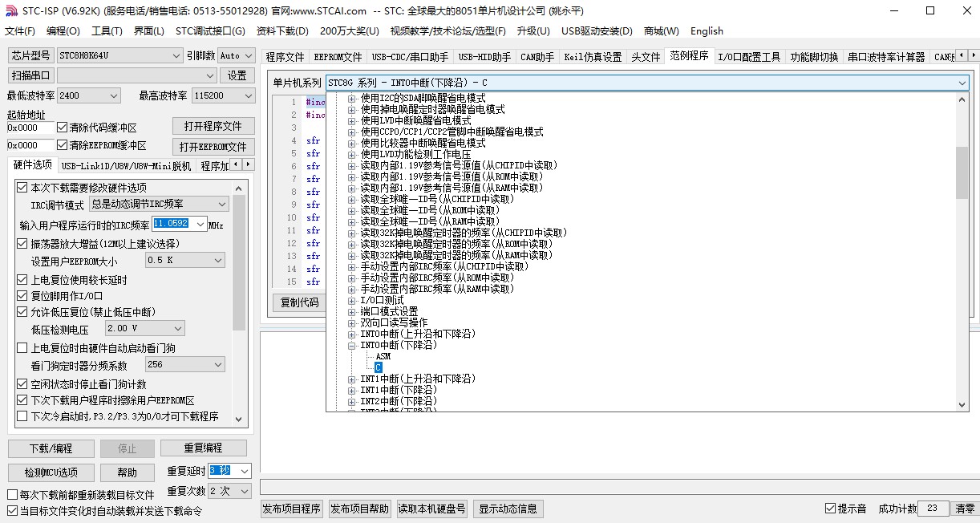Toggle 清除代码缓冲区 checkbox
This screenshot has height=523, width=980.
coord(62,128)
